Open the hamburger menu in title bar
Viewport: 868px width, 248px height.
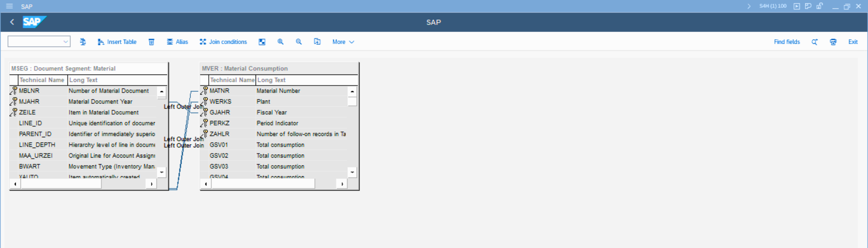click(x=9, y=6)
